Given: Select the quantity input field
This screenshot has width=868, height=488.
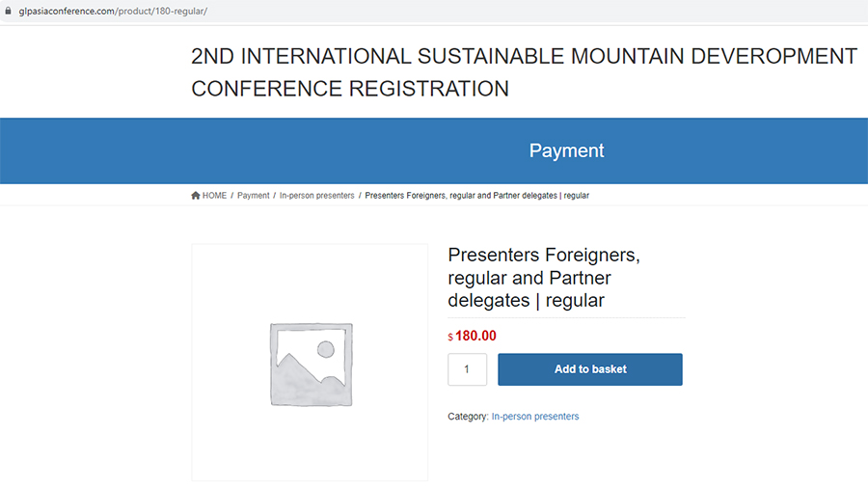Looking at the screenshot, I should click(467, 369).
